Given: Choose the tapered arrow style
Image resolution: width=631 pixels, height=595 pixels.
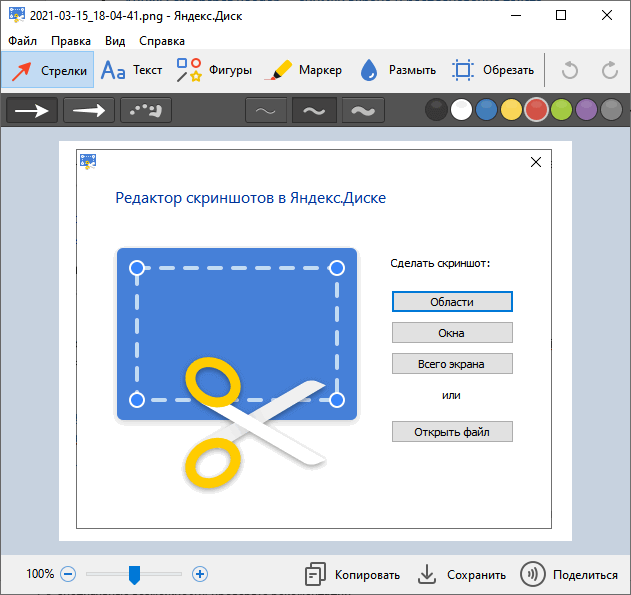Looking at the screenshot, I should point(89,110).
